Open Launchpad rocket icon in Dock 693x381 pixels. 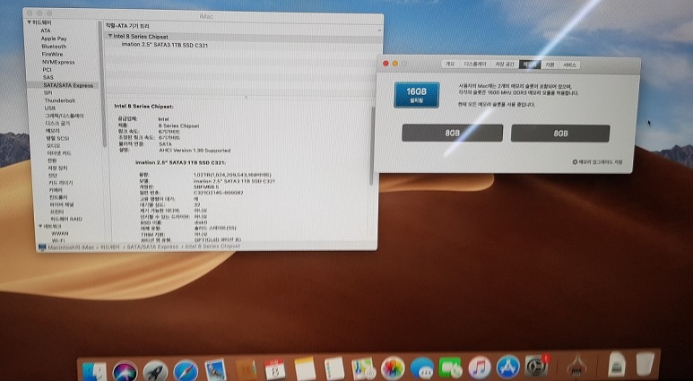coord(155,371)
